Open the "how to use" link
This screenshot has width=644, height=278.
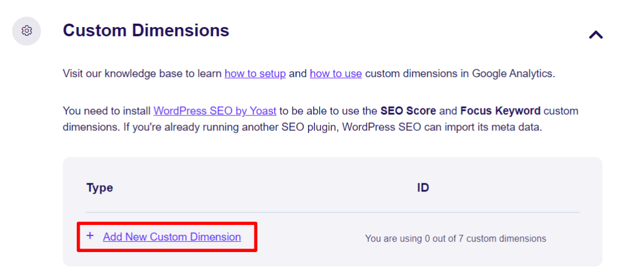click(x=335, y=74)
